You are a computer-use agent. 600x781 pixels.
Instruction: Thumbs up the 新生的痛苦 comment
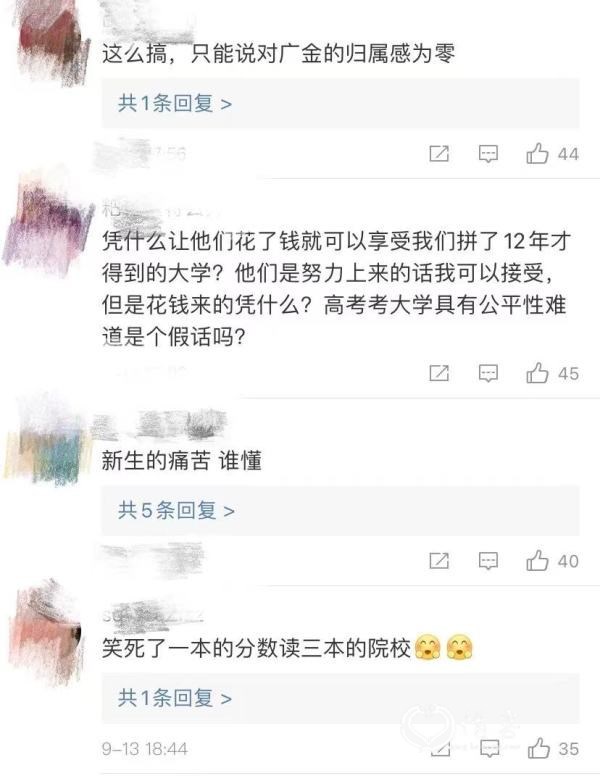pos(538,561)
